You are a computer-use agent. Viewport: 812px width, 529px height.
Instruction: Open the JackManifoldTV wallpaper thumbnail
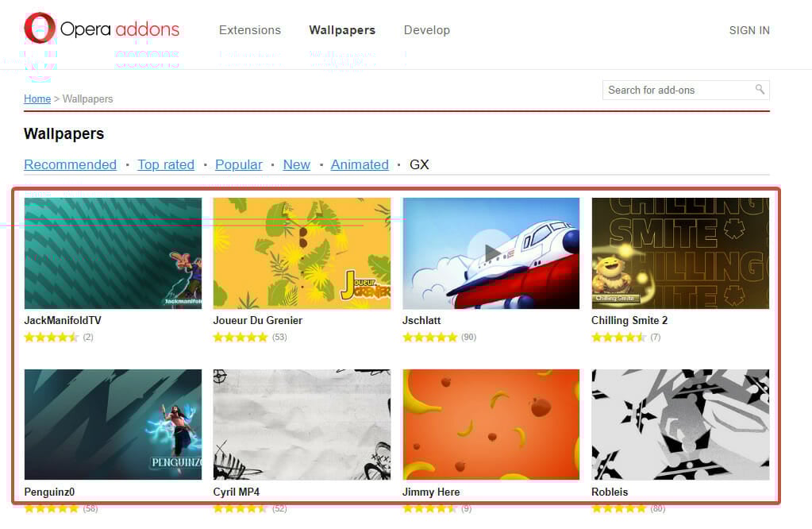pyautogui.click(x=113, y=253)
